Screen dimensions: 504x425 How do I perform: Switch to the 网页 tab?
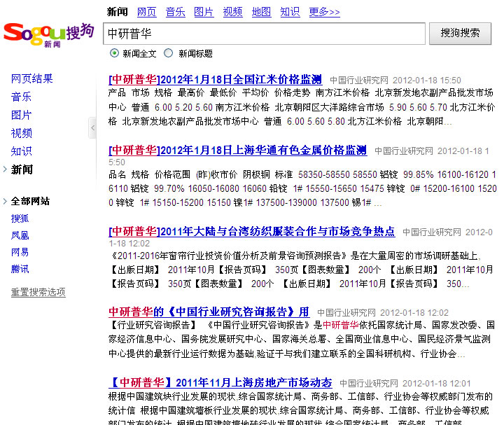click(146, 12)
